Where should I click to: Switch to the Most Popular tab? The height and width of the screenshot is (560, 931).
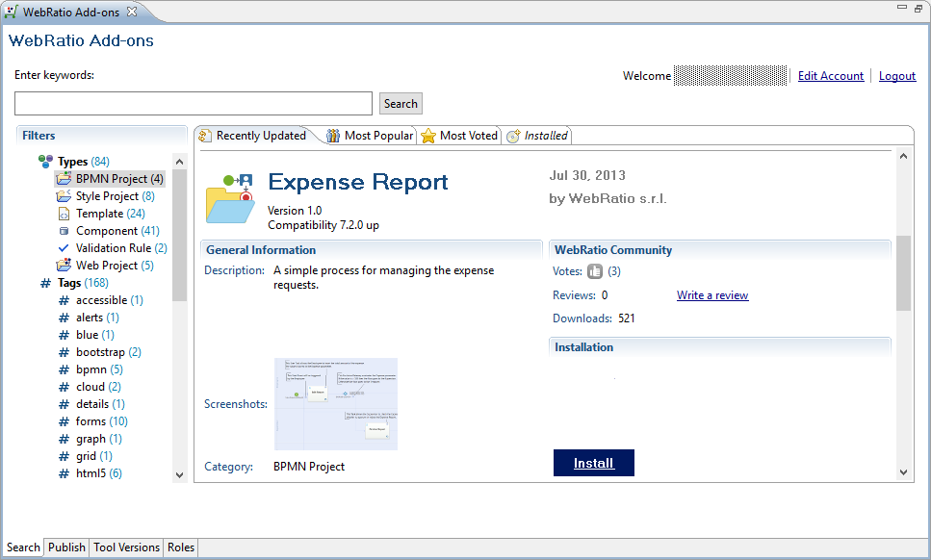coord(370,136)
